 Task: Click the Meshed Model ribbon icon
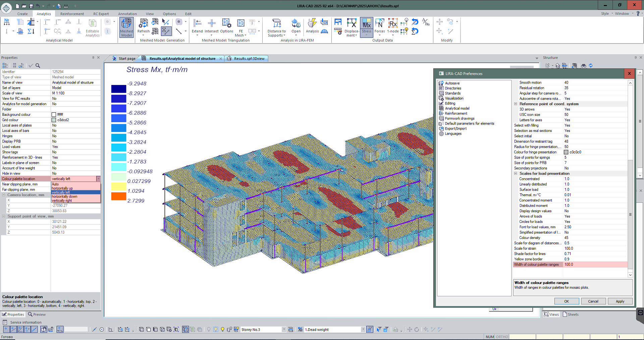(x=126, y=27)
